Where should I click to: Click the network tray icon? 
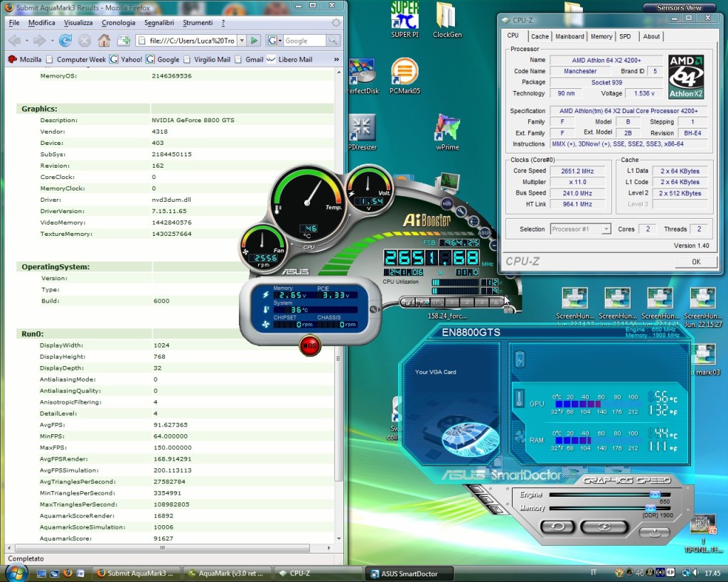tap(685, 573)
